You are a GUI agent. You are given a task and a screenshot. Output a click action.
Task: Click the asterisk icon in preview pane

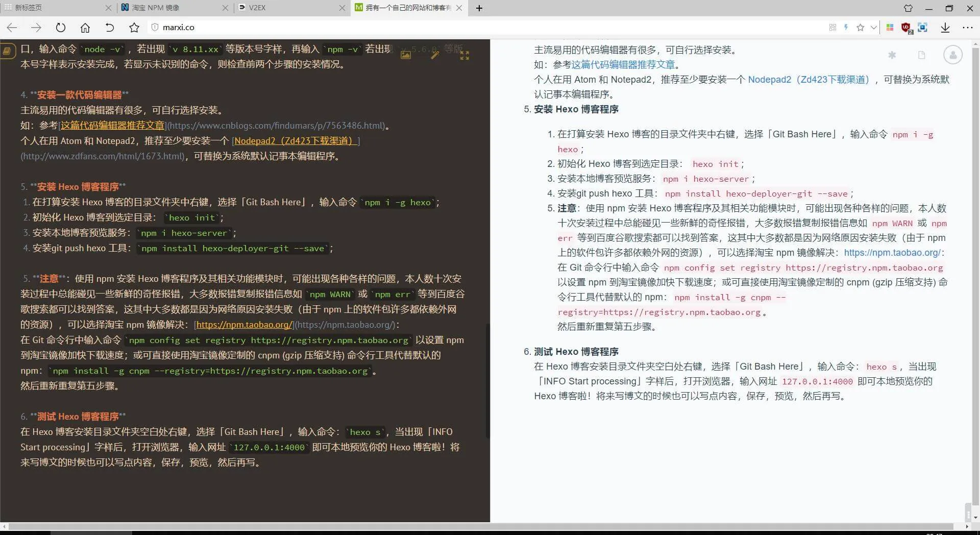(x=892, y=55)
